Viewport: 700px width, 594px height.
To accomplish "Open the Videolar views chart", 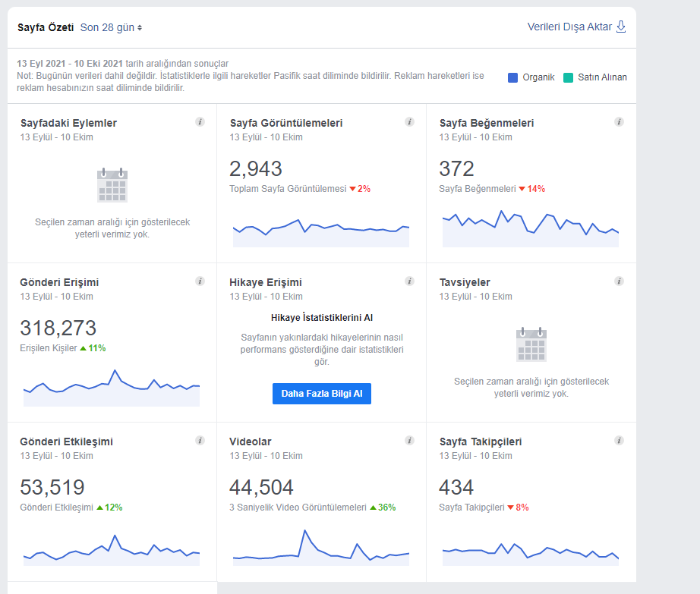I will (321, 548).
